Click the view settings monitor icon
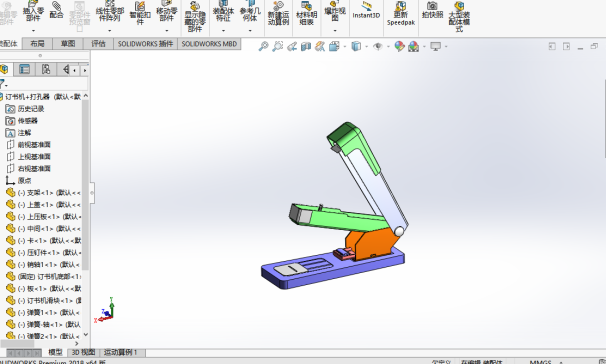606x364 pixels. pyautogui.click(x=436, y=47)
